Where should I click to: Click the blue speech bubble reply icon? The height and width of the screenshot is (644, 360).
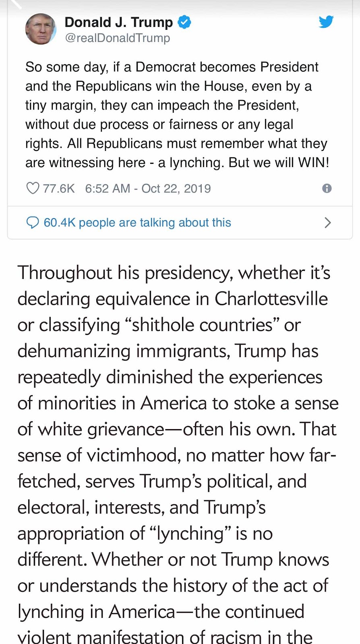[32, 222]
